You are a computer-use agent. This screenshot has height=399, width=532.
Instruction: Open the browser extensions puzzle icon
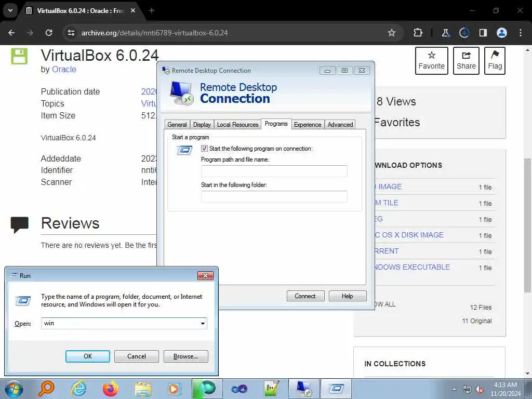pos(418,33)
